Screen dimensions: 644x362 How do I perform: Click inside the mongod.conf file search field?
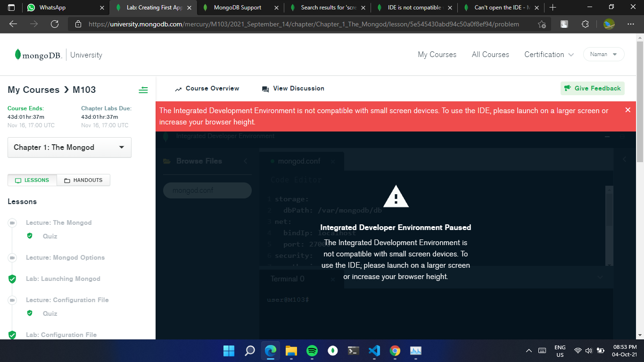[x=207, y=190]
